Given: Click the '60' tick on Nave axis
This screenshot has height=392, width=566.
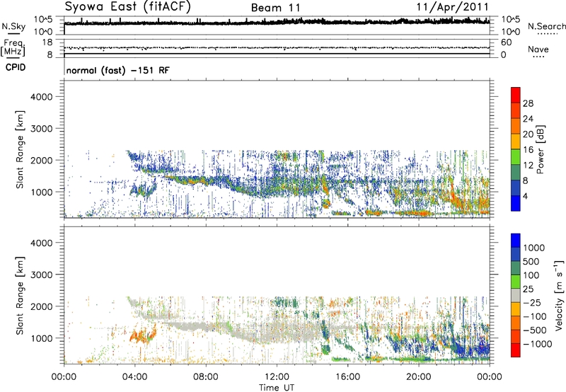Looking at the screenshot, I should coord(506,42).
